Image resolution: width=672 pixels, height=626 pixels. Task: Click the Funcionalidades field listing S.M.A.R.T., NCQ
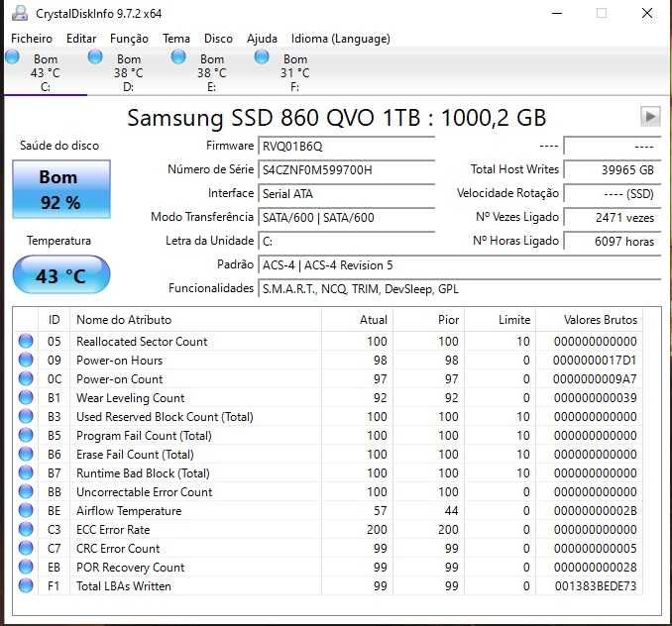click(x=460, y=289)
